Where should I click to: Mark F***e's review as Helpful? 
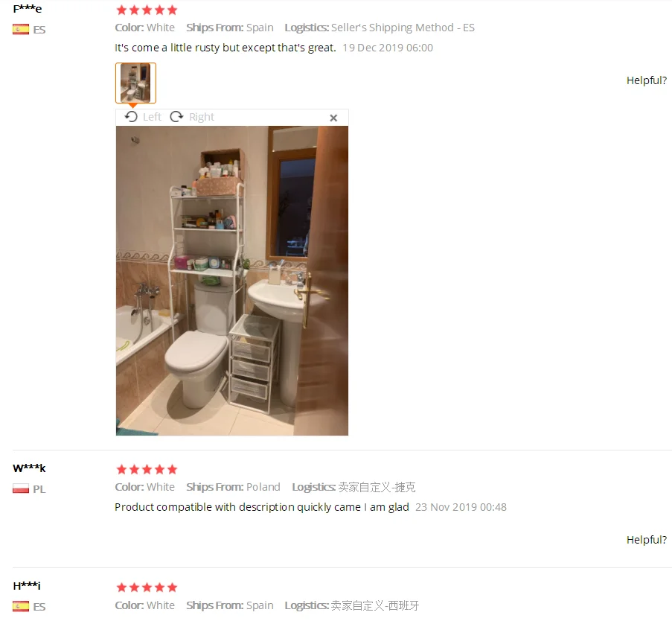(x=646, y=80)
